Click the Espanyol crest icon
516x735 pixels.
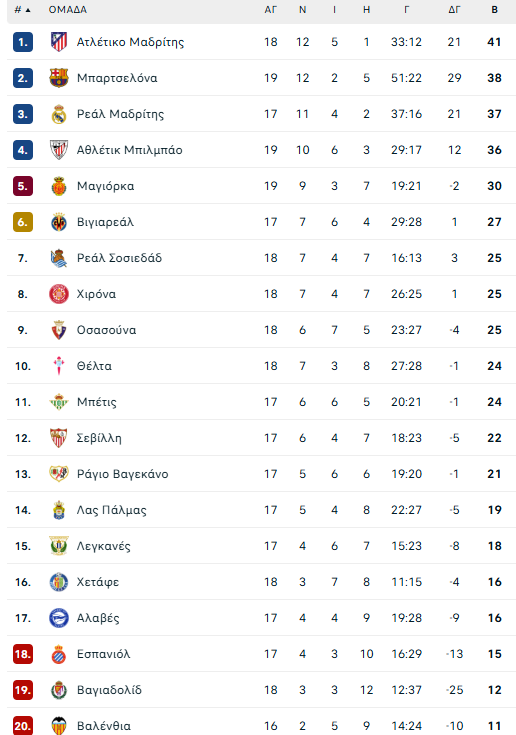click(59, 654)
